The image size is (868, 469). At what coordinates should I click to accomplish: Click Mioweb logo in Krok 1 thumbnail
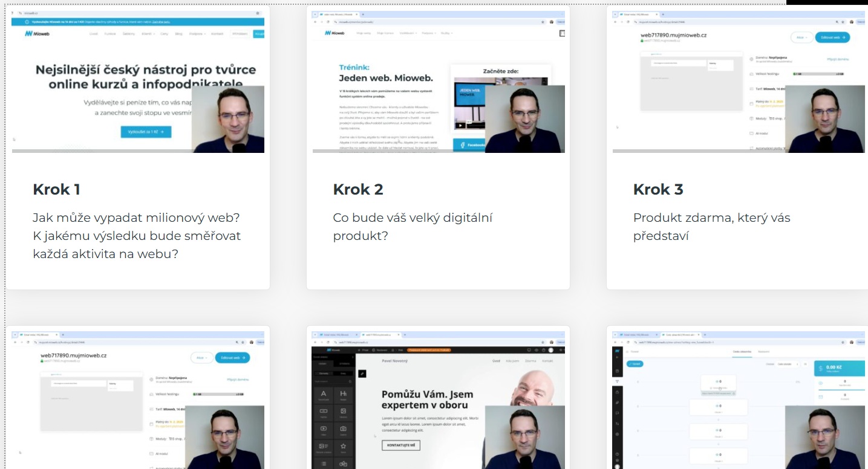(x=38, y=34)
